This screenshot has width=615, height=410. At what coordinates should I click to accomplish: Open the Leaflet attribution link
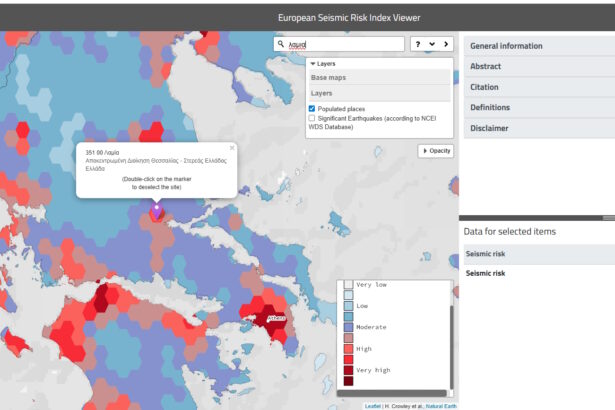pos(372,405)
